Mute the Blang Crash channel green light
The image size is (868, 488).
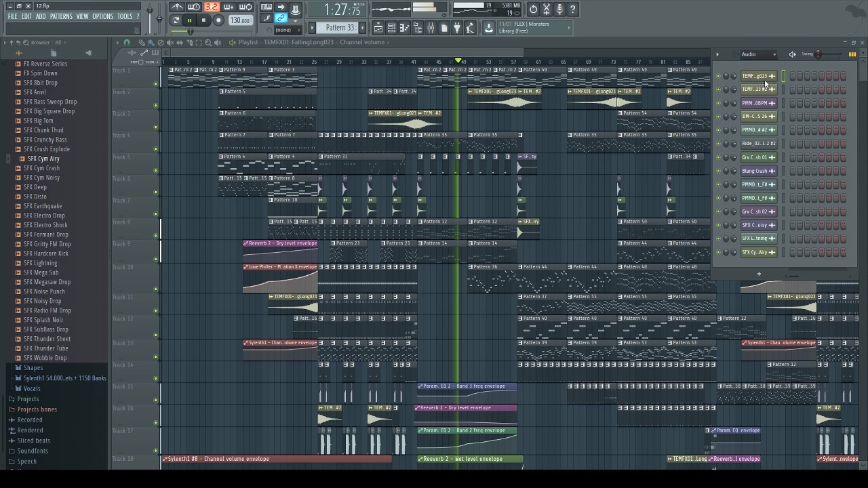[718, 171]
